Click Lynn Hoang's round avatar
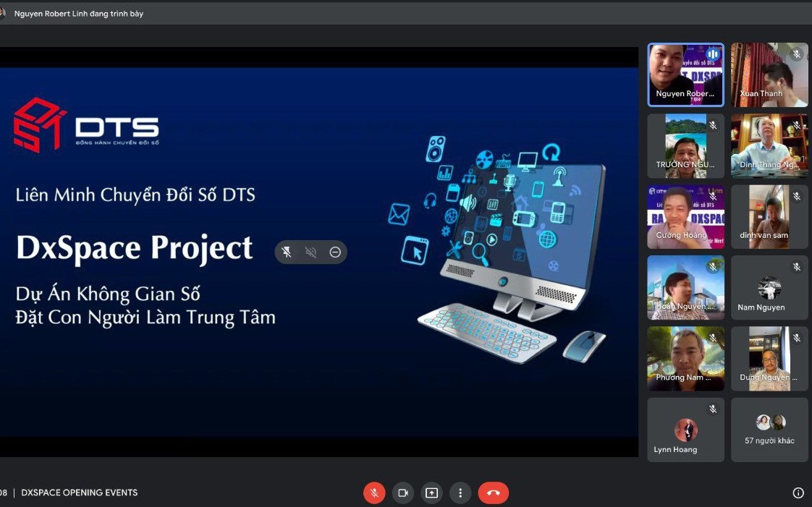The image size is (812, 507). point(685,430)
